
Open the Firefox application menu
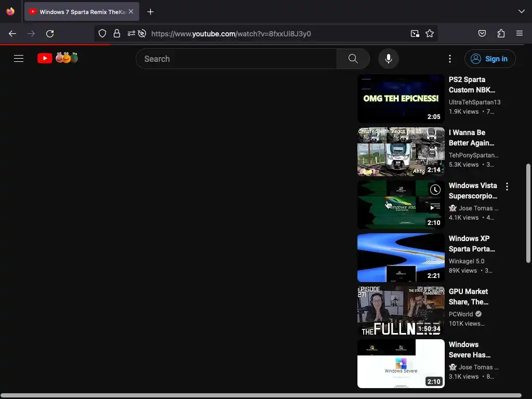click(x=520, y=33)
